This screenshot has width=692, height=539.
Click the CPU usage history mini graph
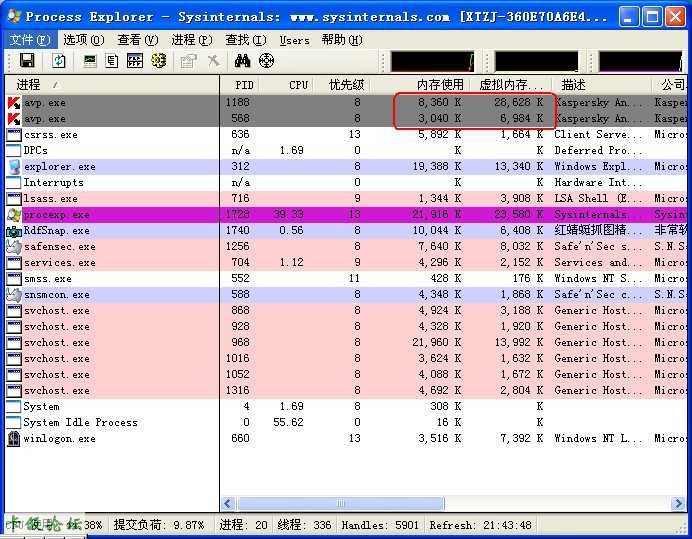[x=432, y=61]
